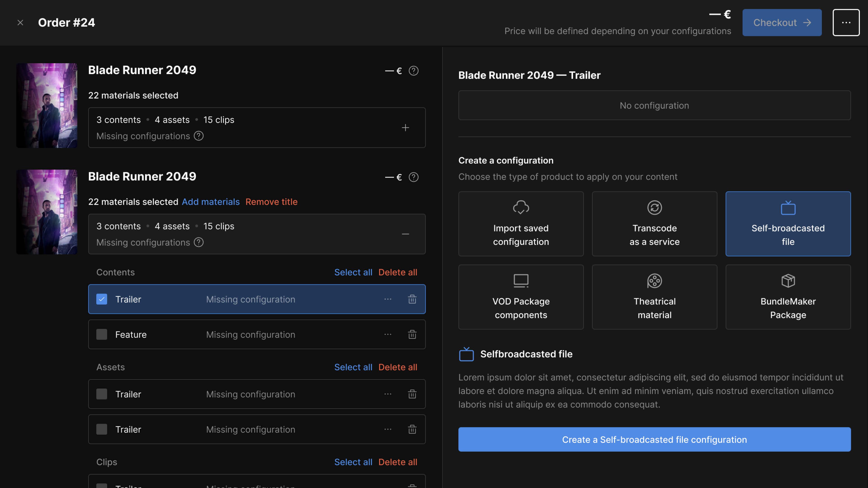Click the first Blade Runner 2049 poster

point(47,106)
